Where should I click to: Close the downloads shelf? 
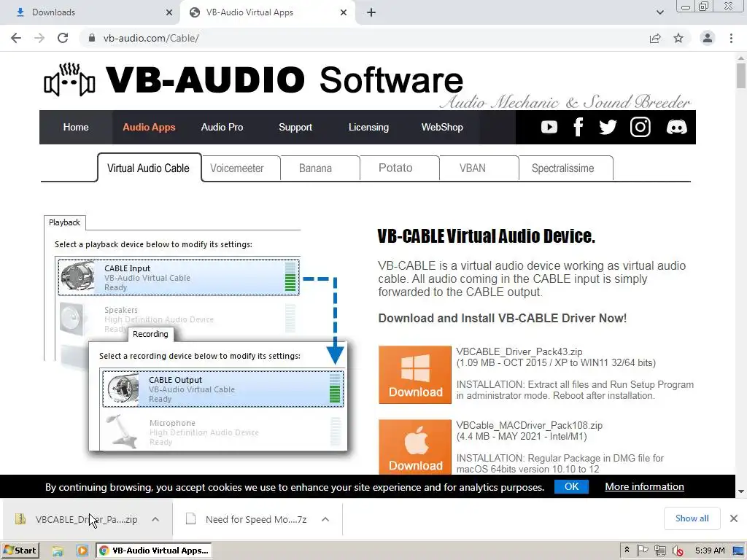(734, 518)
